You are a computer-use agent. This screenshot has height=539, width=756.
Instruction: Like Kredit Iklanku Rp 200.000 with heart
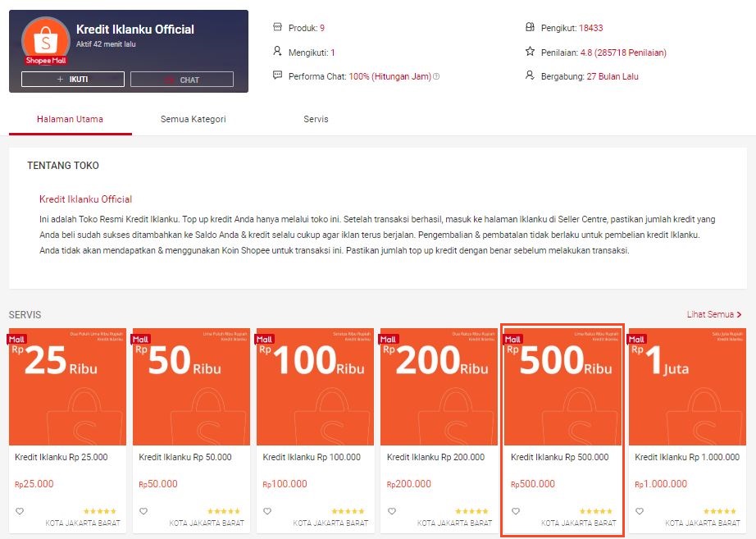tap(392, 511)
